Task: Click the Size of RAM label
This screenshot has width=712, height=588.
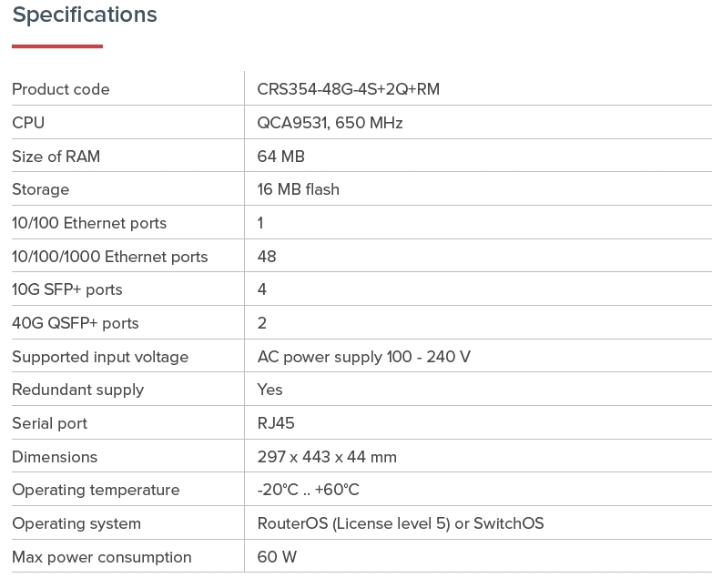Action: click(x=56, y=157)
